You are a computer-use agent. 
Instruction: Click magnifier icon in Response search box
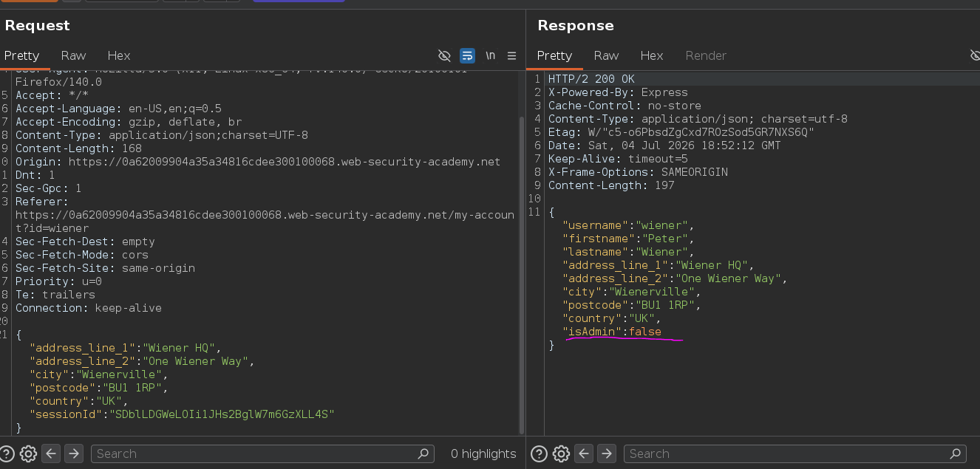956,453
